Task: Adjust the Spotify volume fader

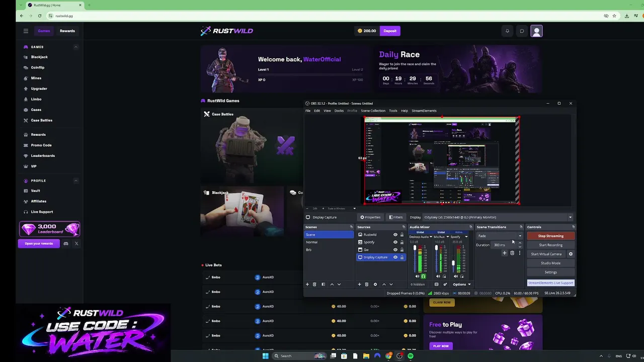Action: pyautogui.click(x=453, y=262)
